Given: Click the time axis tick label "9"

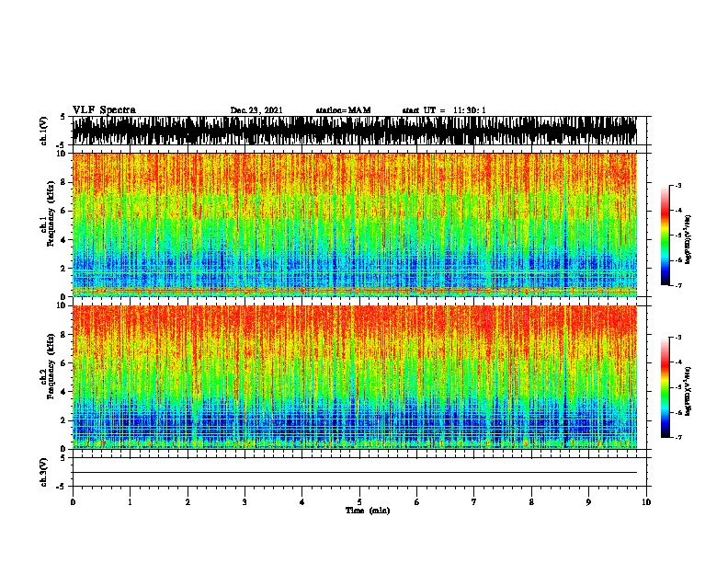Looking at the screenshot, I should point(588,502).
